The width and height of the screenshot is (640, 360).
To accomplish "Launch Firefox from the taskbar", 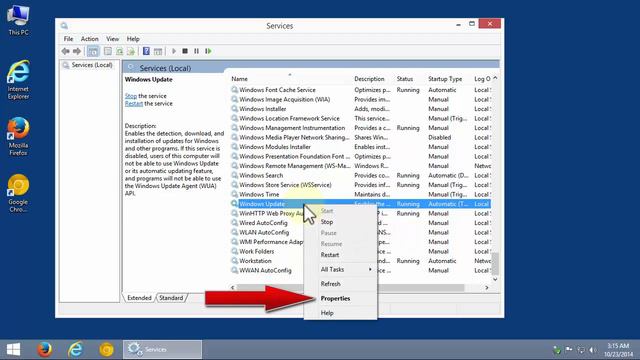I will point(44,350).
